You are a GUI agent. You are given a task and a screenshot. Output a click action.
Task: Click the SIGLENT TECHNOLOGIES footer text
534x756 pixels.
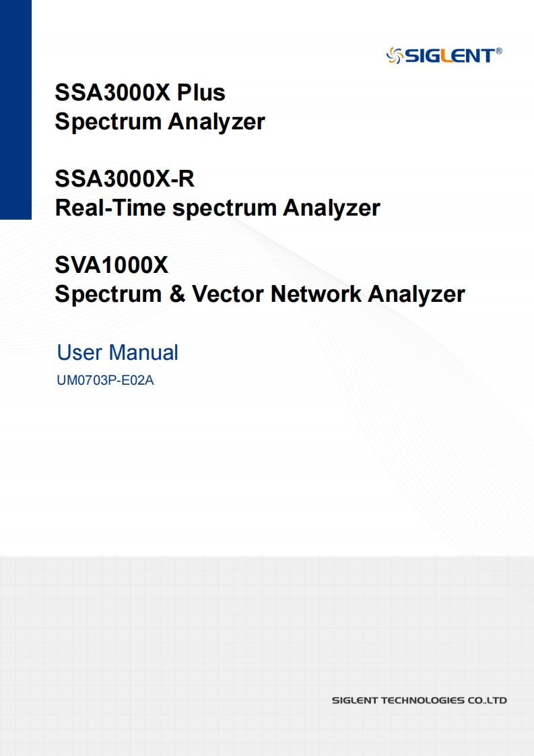(397, 701)
